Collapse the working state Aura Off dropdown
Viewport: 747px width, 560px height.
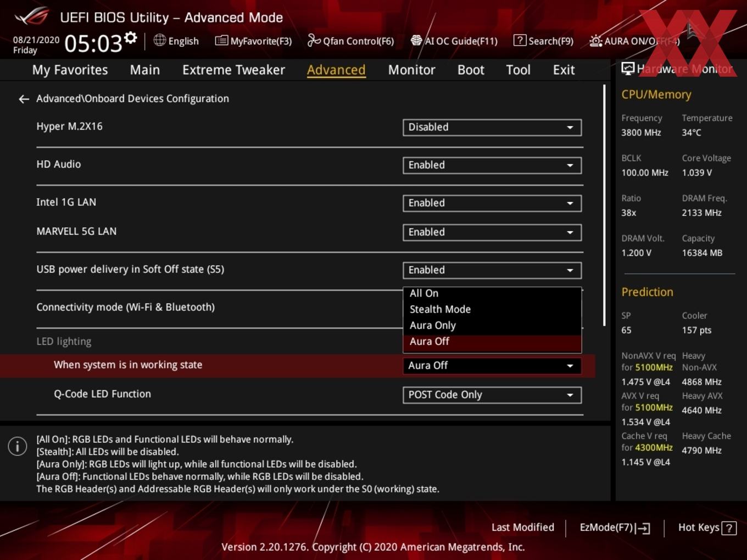pyautogui.click(x=492, y=366)
